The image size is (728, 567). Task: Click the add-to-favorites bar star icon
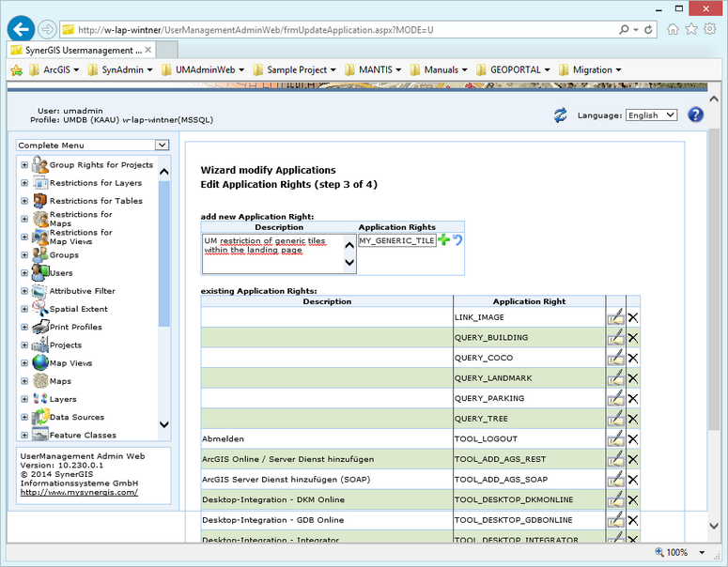(x=16, y=70)
